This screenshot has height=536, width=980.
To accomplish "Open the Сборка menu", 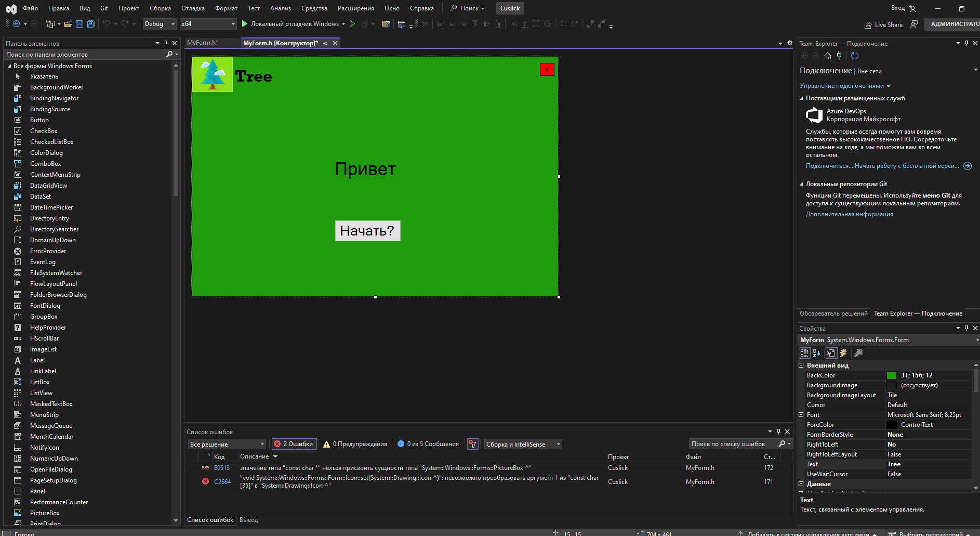I will (x=160, y=8).
